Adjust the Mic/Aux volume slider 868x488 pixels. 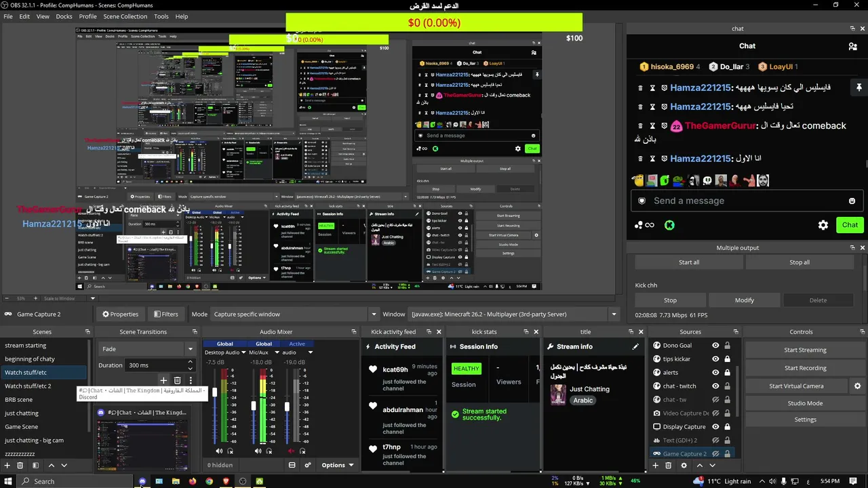[254, 407]
